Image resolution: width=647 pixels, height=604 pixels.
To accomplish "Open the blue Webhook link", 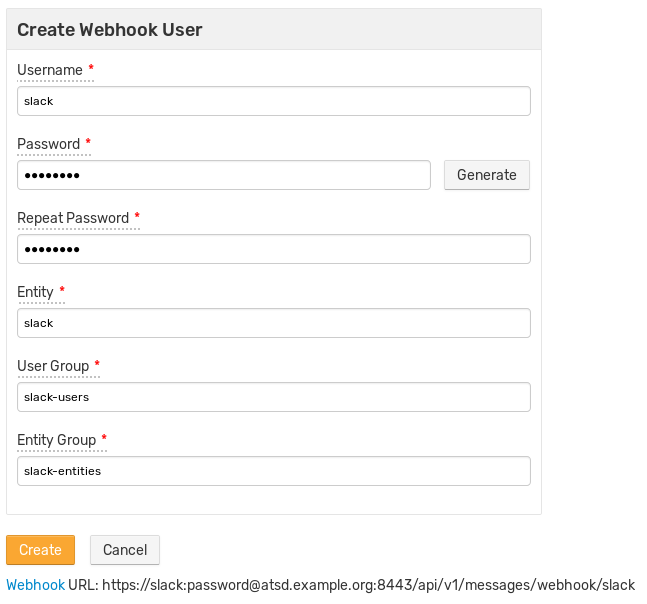I will (35, 585).
